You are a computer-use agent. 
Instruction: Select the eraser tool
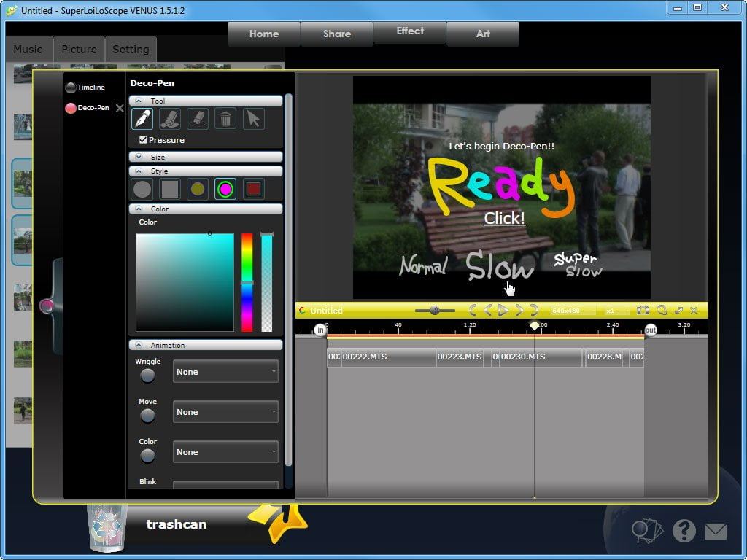coord(198,119)
